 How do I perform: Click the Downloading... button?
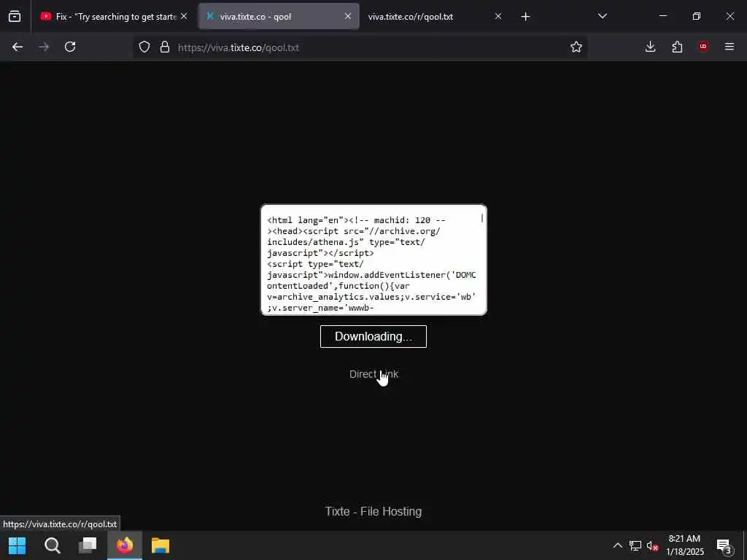[373, 337]
